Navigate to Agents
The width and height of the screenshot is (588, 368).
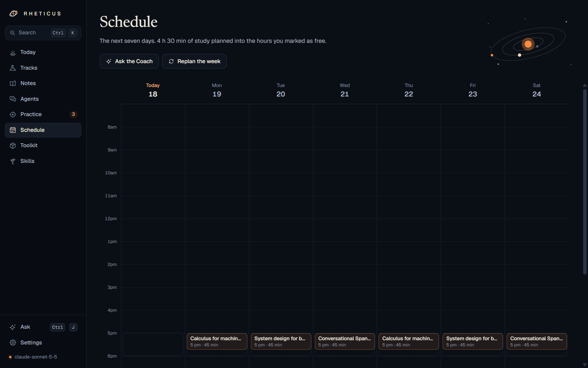click(x=43, y=99)
